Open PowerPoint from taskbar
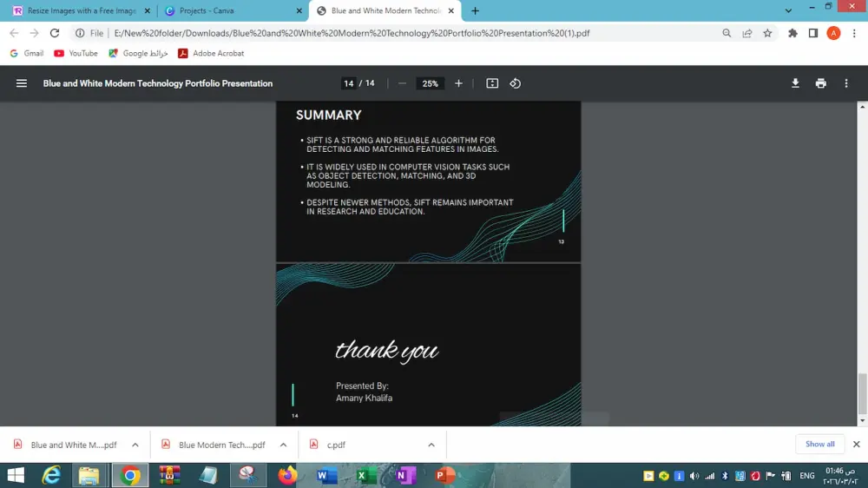The width and height of the screenshot is (868, 488). pyautogui.click(x=444, y=475)
